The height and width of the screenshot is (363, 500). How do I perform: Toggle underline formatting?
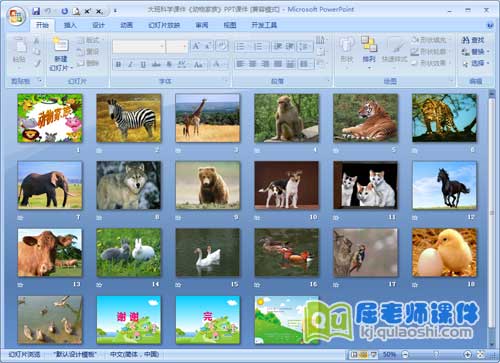143,64
